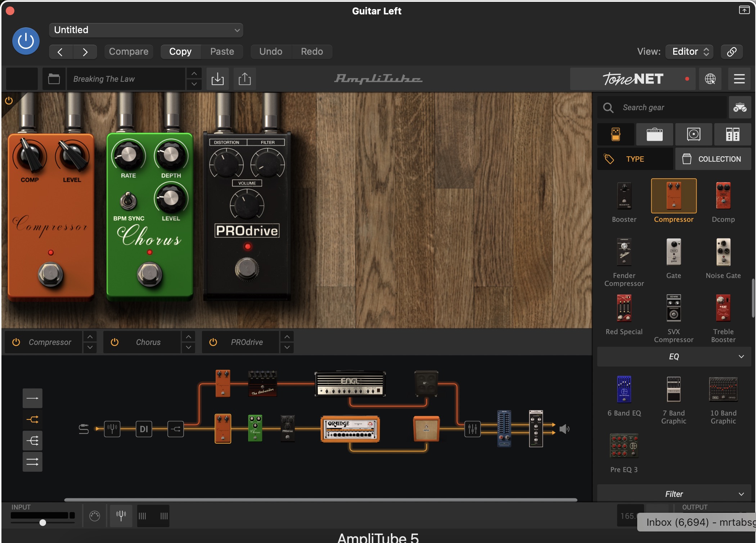
Task: Click the save preset download icon
Action: pos(217,79)
